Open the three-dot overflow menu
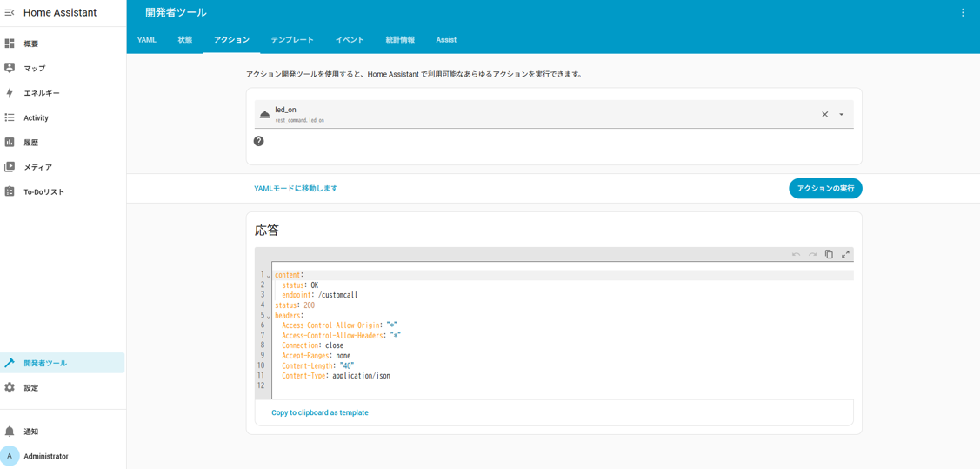980x469 pixels. click(x=963, y=12)
